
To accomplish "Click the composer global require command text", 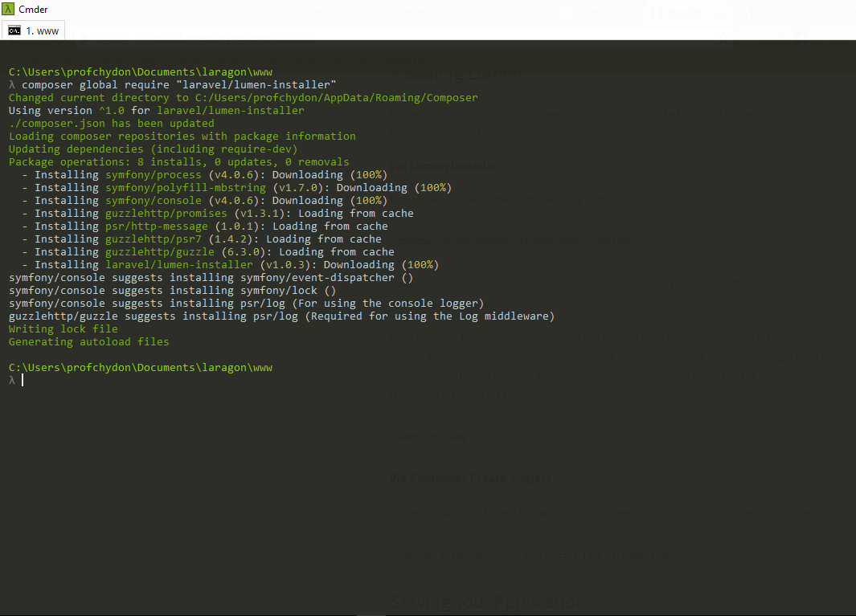I will (x=179, y=84).
